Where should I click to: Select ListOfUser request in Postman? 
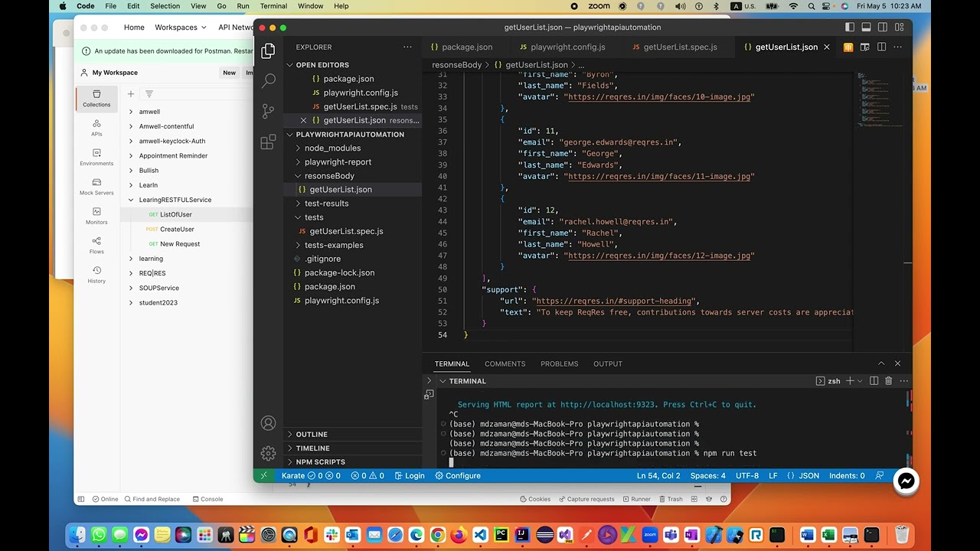[x=176, y=214]
